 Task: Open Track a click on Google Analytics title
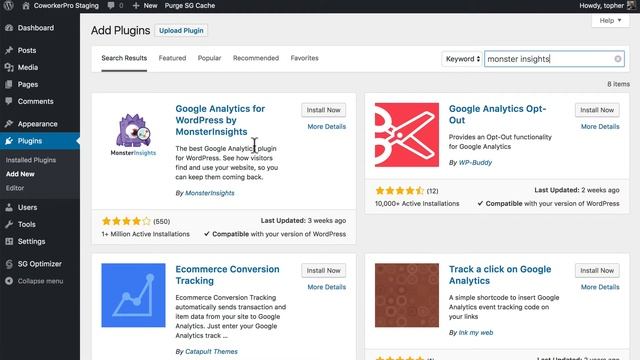(x=500, y=275)
